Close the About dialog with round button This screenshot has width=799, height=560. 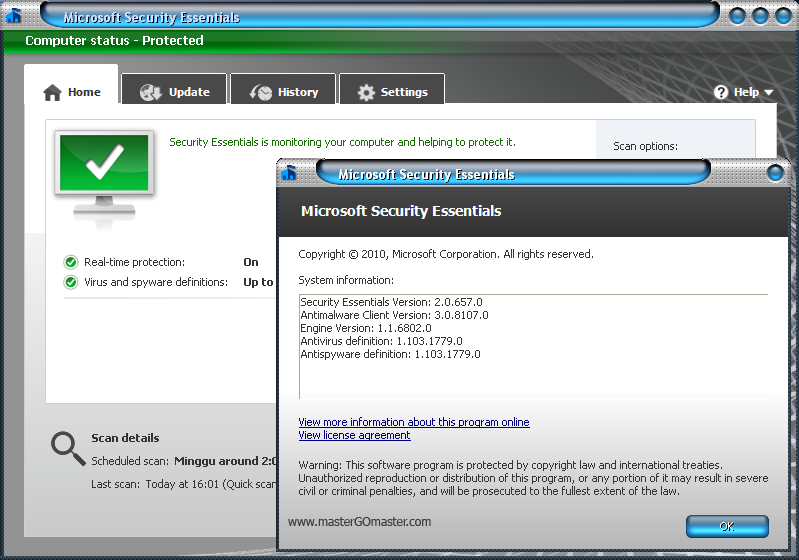tap(775, 173)
